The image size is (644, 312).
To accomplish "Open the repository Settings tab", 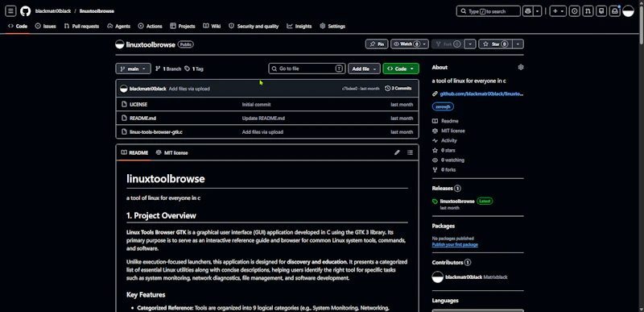I will click(332, 26).
